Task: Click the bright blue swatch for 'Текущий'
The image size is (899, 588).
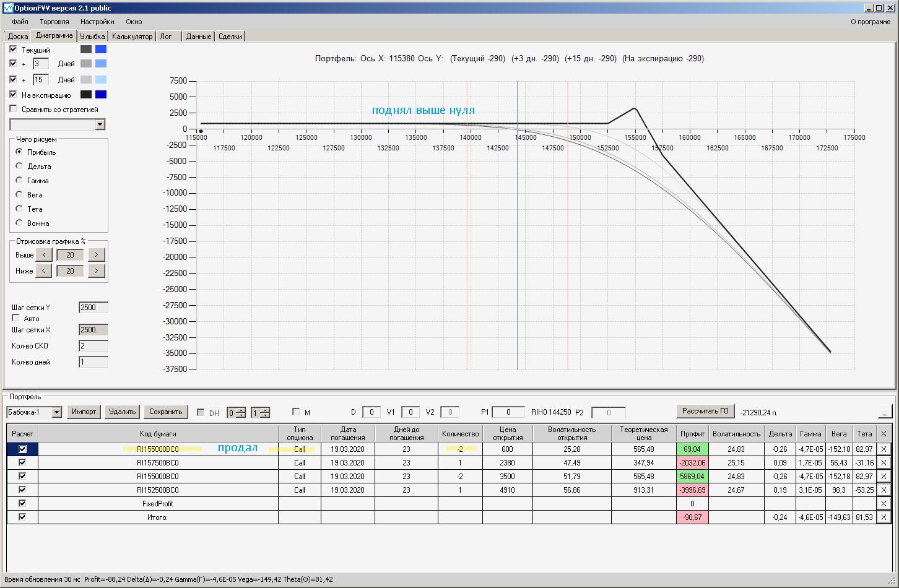Action: click(x=101, y=50)
